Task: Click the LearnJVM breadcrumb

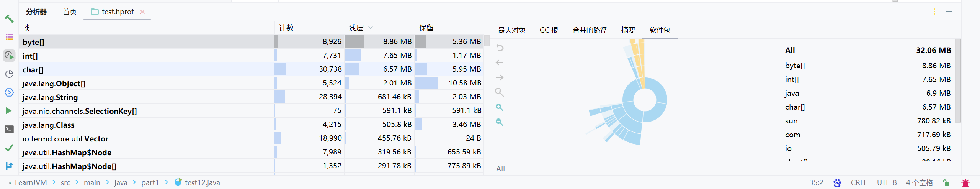Action: click(31, 183)
